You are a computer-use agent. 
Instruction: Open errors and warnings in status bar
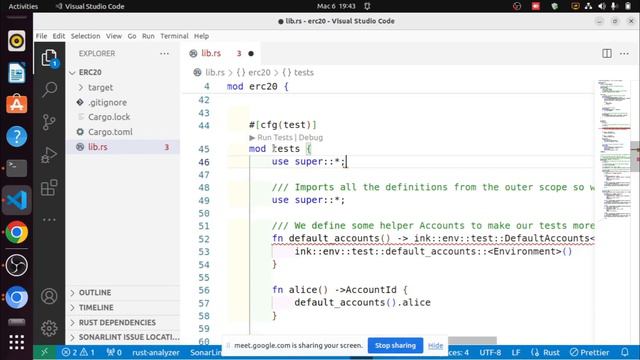78,352
